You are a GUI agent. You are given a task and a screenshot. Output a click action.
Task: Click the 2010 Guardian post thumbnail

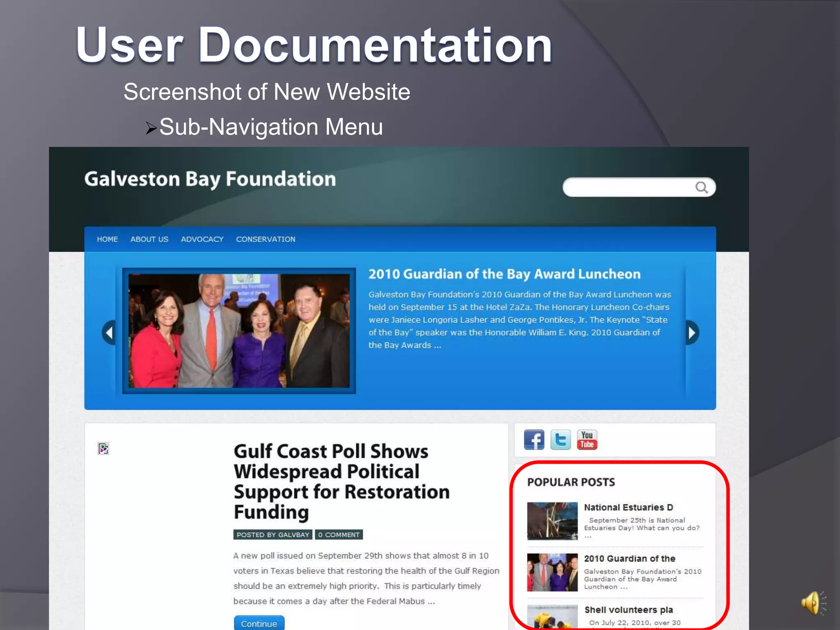click(552, 572)
